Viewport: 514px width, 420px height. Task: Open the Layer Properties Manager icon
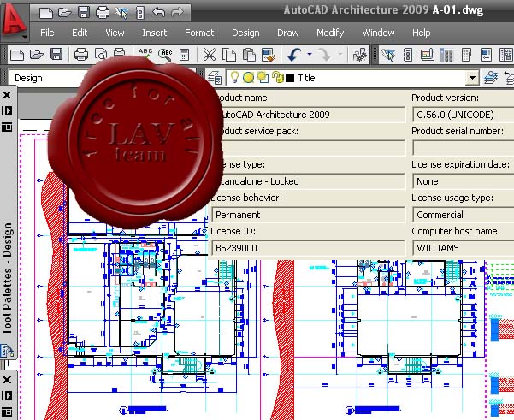[x=215, y=78]
